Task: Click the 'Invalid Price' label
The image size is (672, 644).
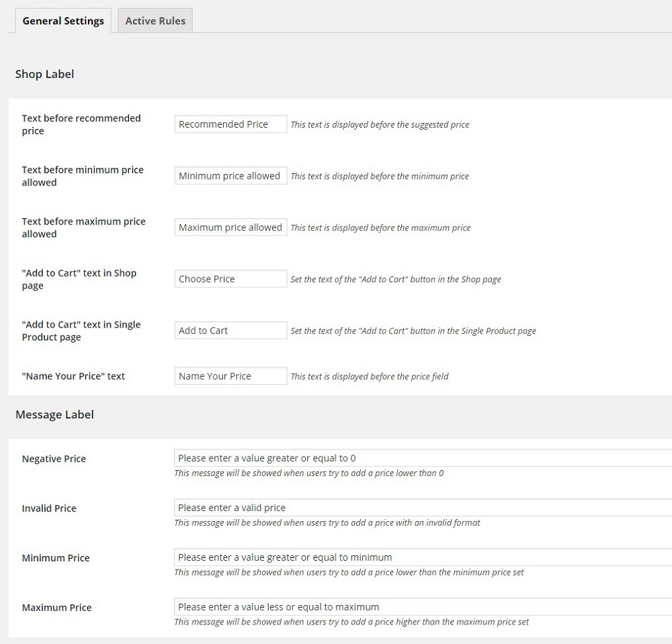Action: coord(49,508)
